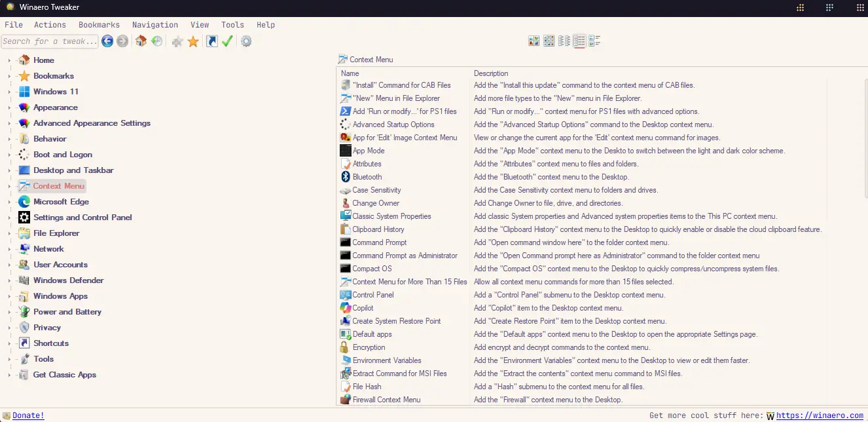Expand the Appearance tree node arrow
The height and width of the screenshot is (422, 868).
9,107
